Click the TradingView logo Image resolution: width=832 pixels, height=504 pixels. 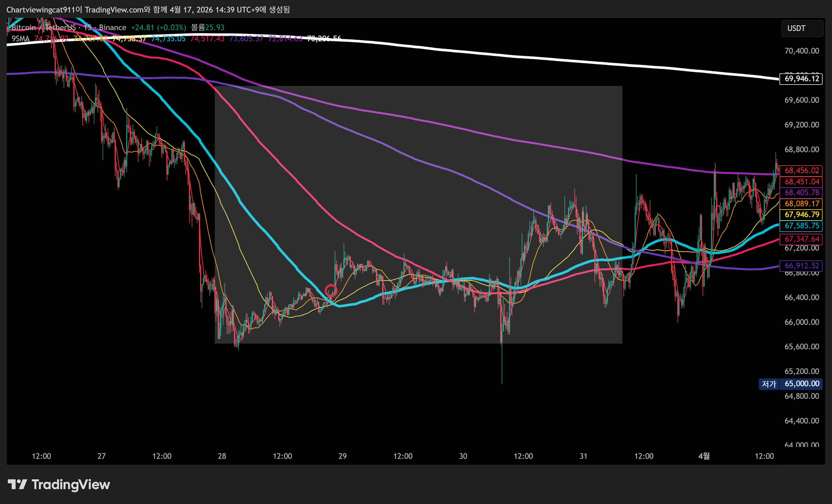[59, 485]
